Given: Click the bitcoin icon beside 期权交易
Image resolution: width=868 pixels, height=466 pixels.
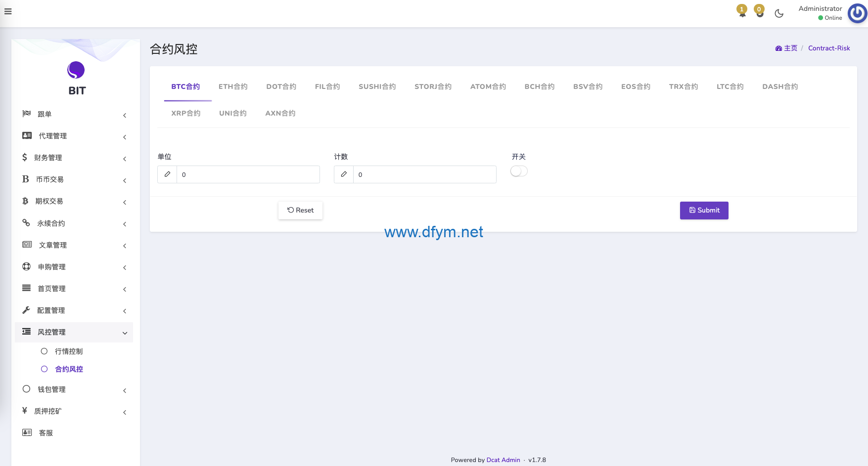Looking at the screenshot, I should click(25, 201).
